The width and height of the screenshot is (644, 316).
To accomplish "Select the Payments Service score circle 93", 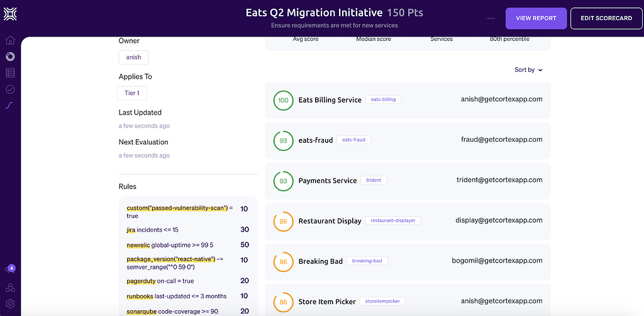I will click(284, 181).
